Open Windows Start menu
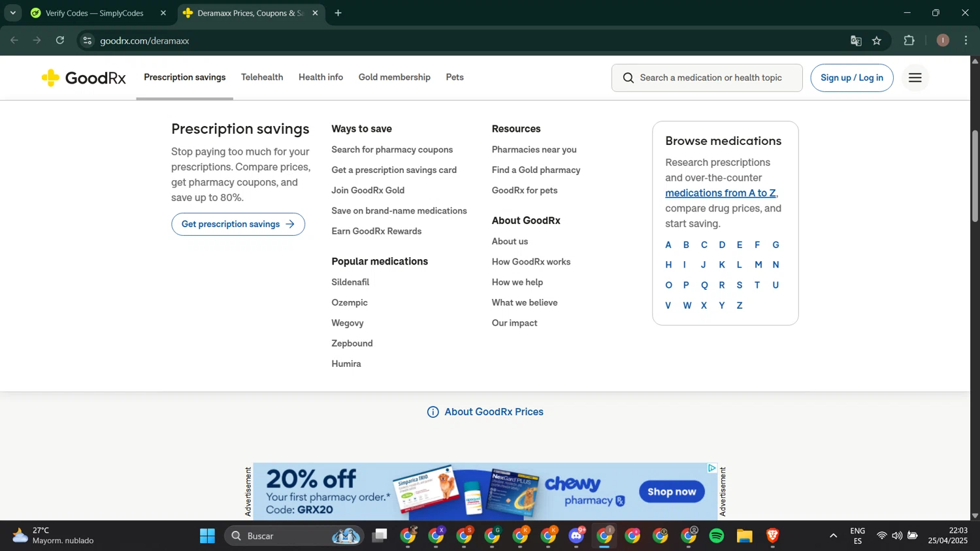Screen dimensions: 980x551 [x=208, y=536]
